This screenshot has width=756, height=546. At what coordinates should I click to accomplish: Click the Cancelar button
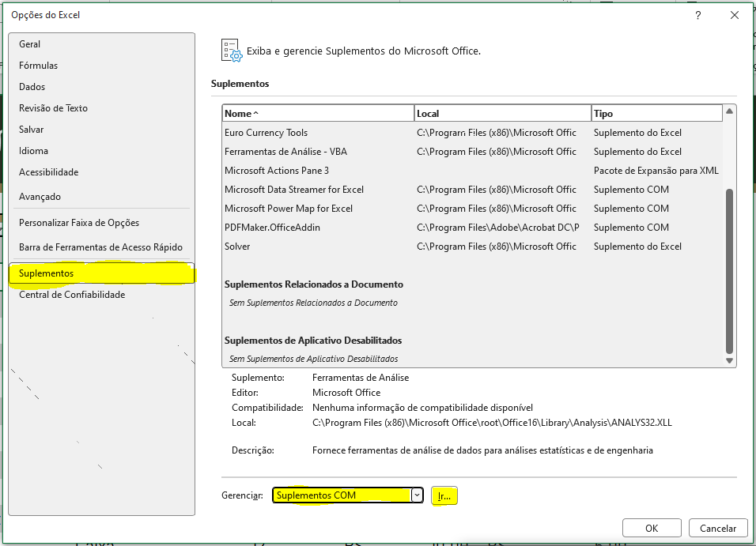coord(718,528)
